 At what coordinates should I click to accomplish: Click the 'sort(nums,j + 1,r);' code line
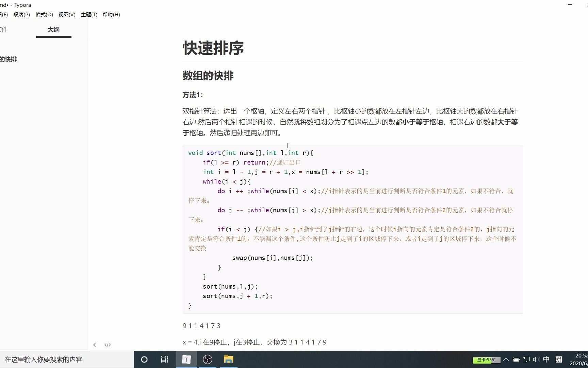coord(238,296)
